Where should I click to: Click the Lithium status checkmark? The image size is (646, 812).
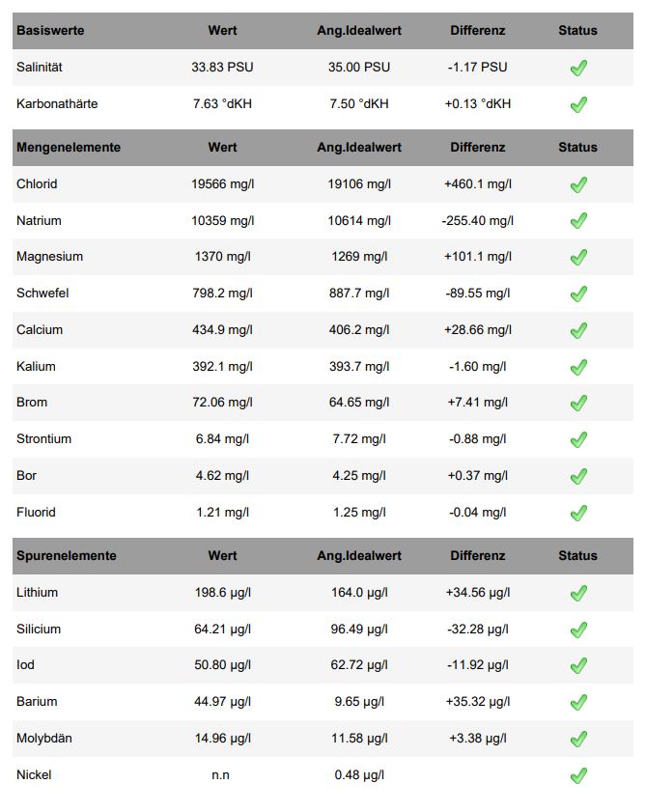pos(578,593)
